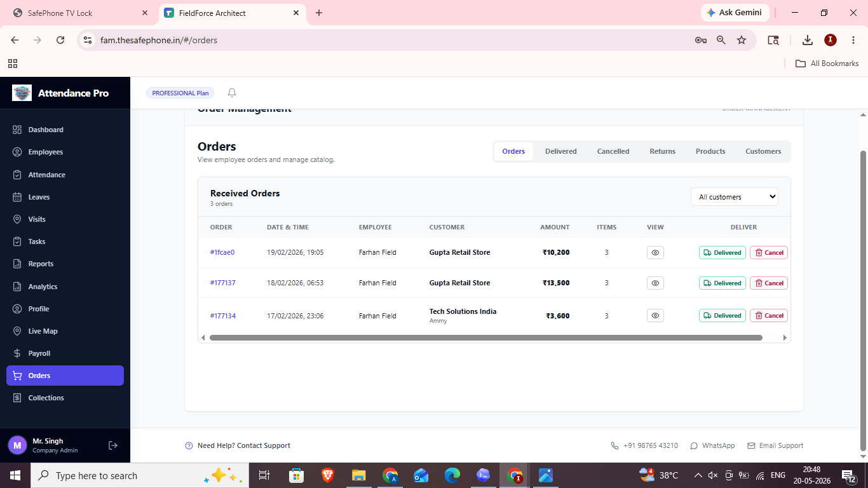Open All Bookmarks folder
Viewport: 868px width, 488px height.
point(827,64)
